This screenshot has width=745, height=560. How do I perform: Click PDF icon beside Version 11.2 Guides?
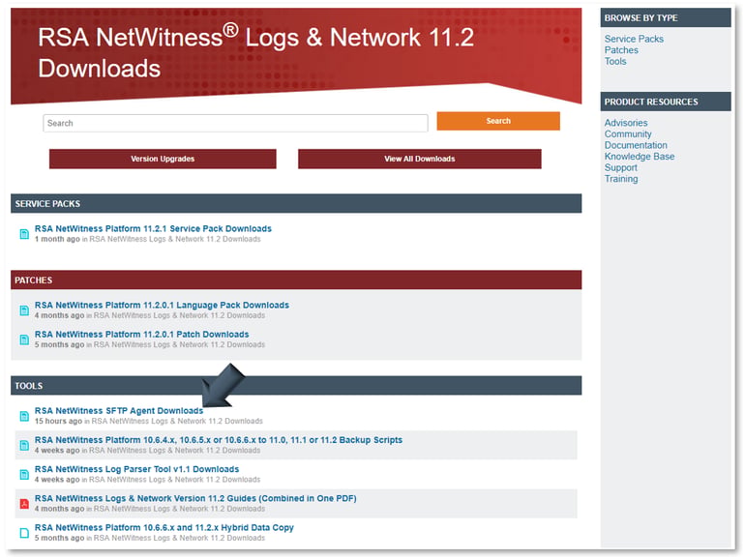coord(24,504)
